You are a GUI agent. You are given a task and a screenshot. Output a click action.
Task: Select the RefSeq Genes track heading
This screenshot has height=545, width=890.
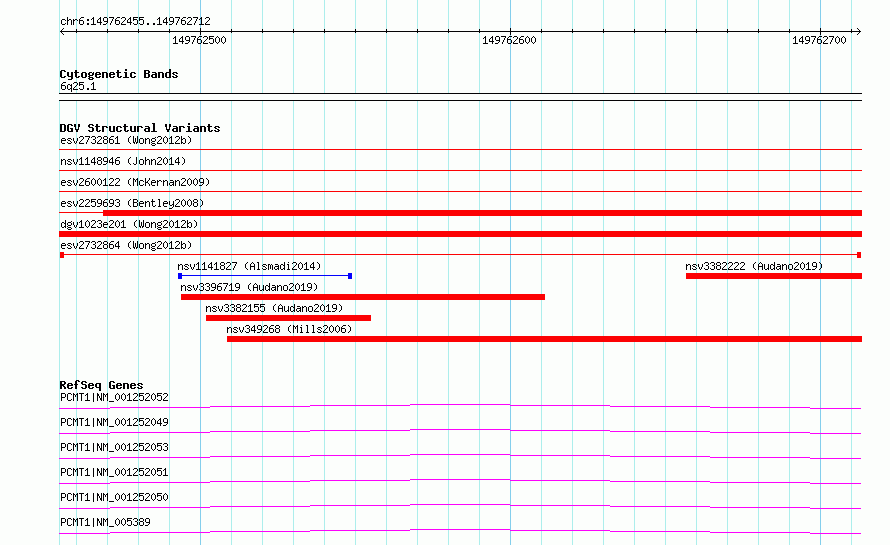pyautogui.click(x=101, y=385)
